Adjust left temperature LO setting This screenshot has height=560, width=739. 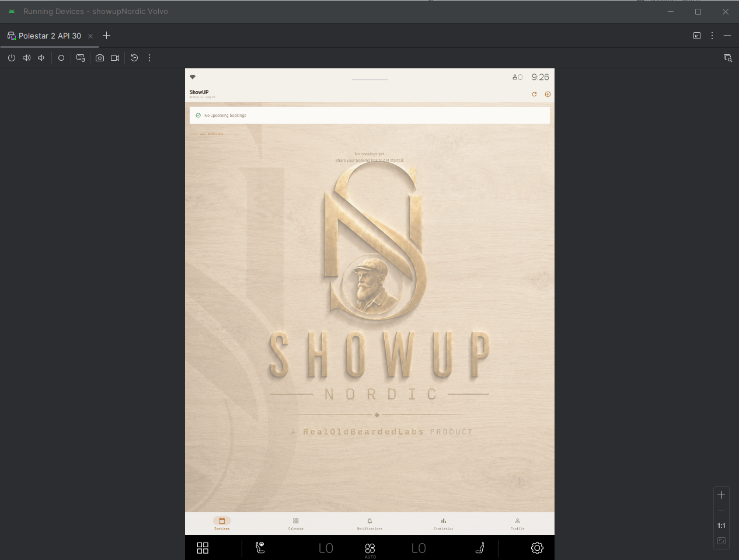pos(326,548)
